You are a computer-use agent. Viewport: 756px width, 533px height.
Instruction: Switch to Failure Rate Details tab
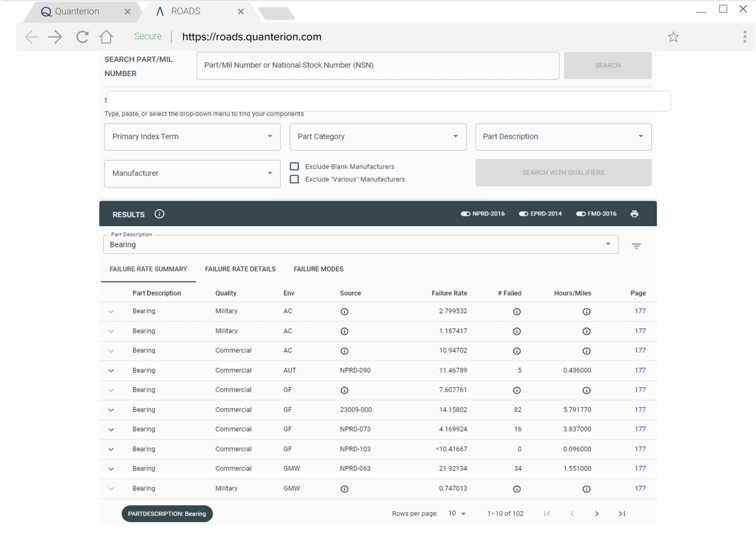pyautogui.click(x=240, y=269)
